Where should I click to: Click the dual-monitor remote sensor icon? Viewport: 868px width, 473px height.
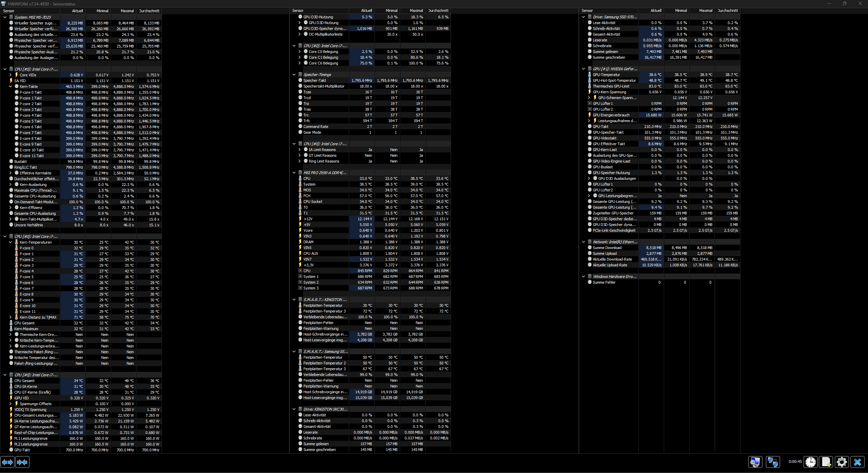[774, 462]
